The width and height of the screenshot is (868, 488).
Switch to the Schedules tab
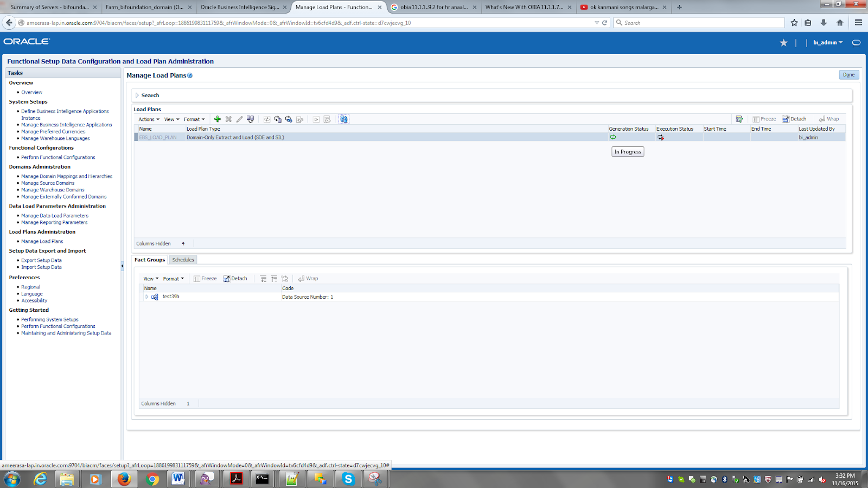(x=183, y=260)
